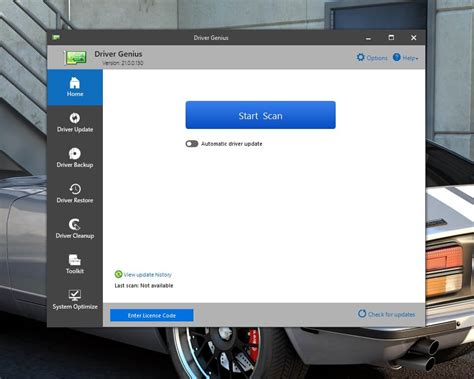Click the green update history icon

coord(118,274)
